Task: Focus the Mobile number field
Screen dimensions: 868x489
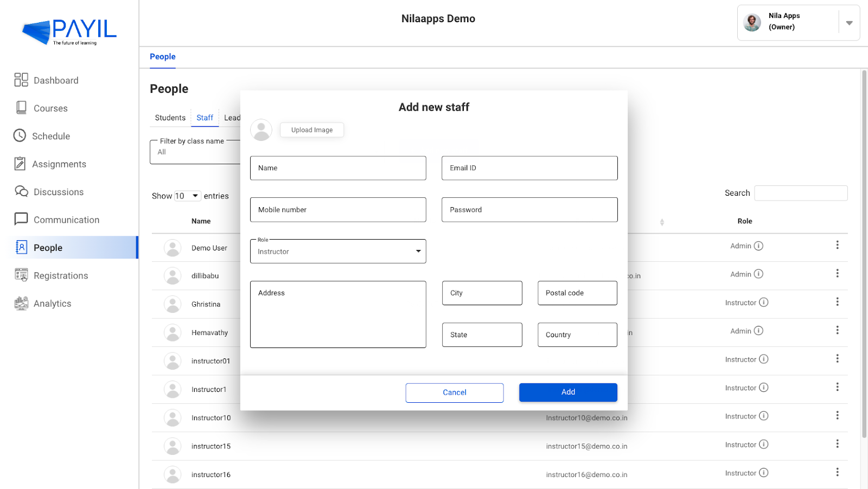Action: click(338, 210)
